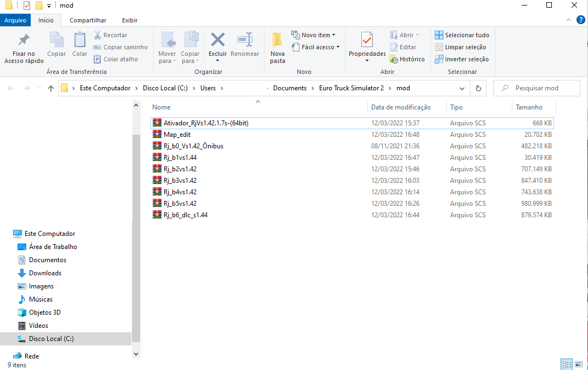Image resolution: width=588 pixels, height=370 pixels.
Task: Open Histórico file history
Action: 407,59
